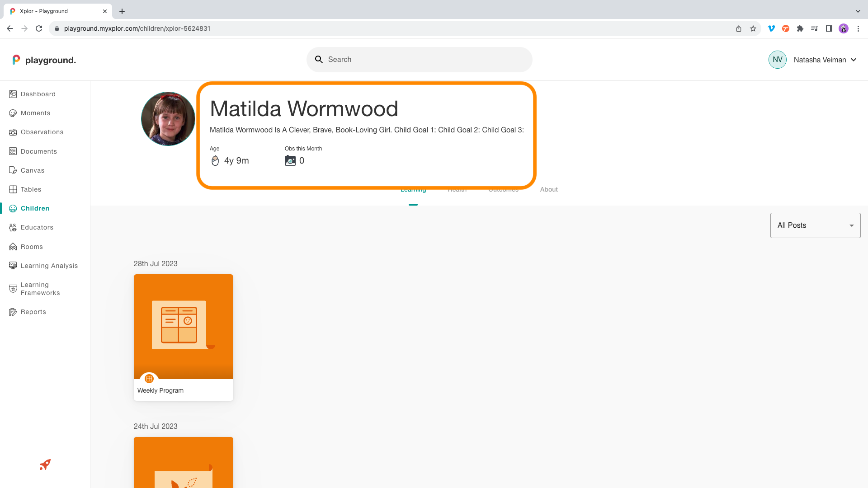Screen dimensions: 868x488
Task: Open Observations camera icon in sidebar
Action: click(x=13, y=132)
